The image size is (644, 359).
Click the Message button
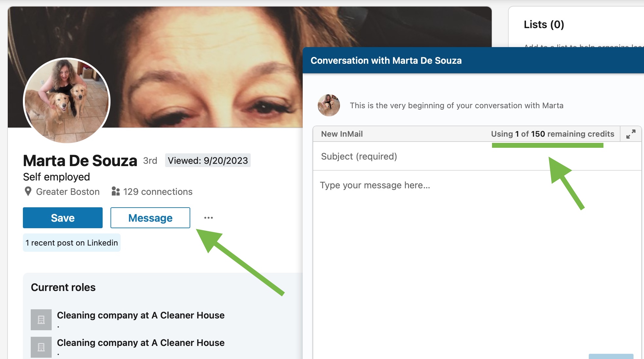click(x=150, y=218)
